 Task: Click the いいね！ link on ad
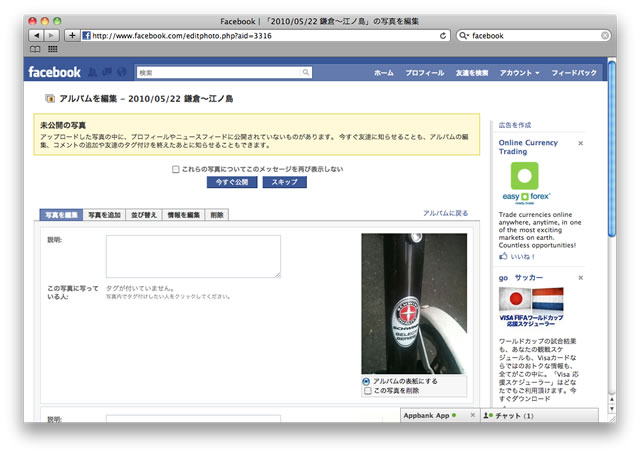tap(522, 256)
